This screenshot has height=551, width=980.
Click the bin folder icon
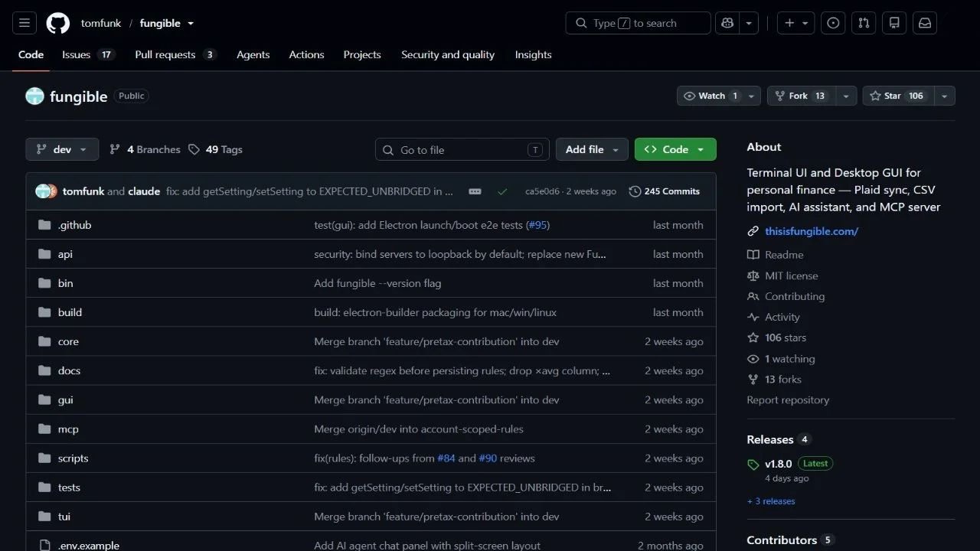coord(44,283)
